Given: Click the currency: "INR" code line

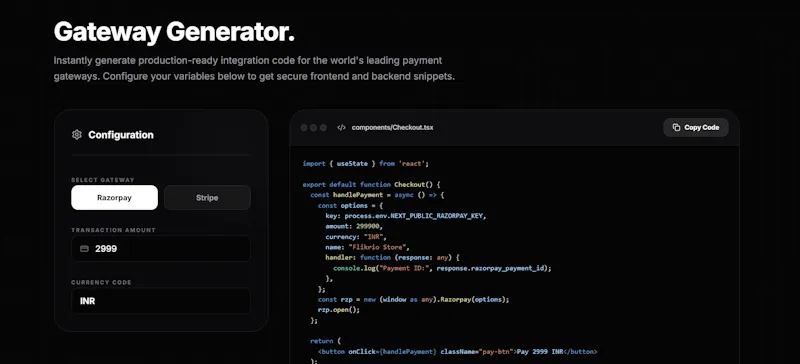Looking at the screenshot, I should [356, 237].
